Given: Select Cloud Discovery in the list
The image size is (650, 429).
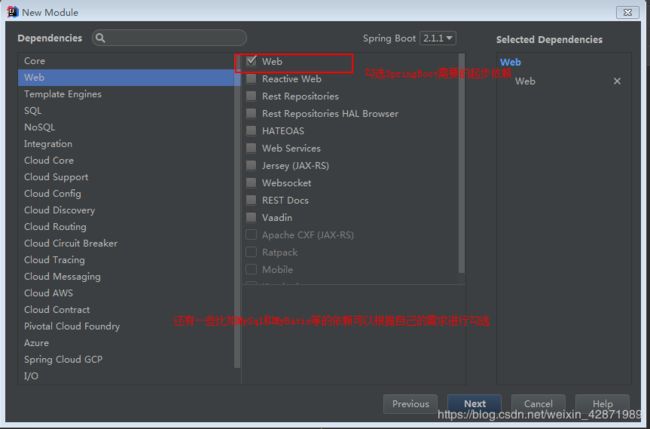Looking at the screenshot, I should coord(126,210).
